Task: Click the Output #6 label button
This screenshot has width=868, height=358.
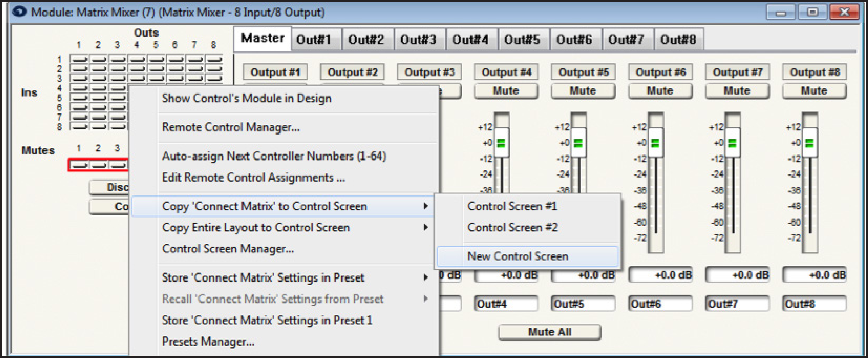Action: pos(660,72)
